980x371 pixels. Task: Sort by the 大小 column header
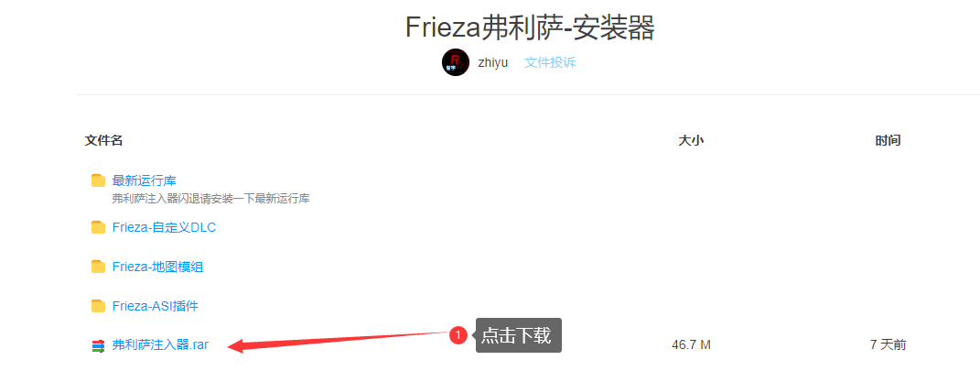click(x=691, y=141)
